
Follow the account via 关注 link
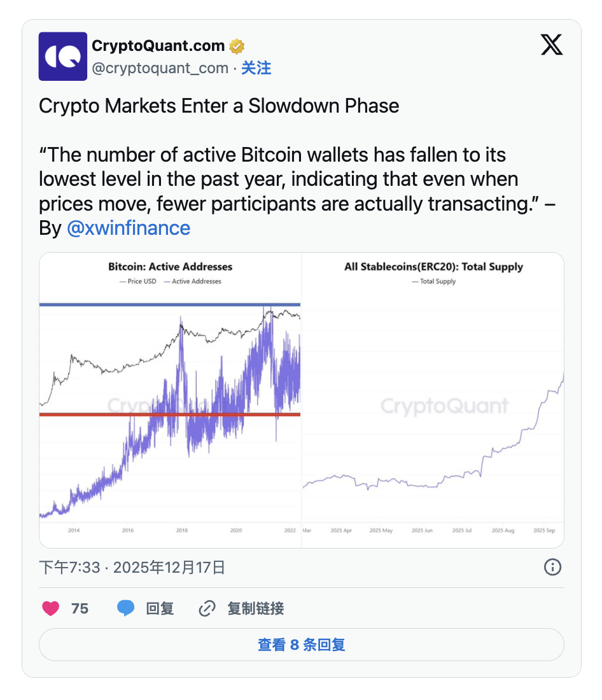pyautogui.click(x=256, y=68)
